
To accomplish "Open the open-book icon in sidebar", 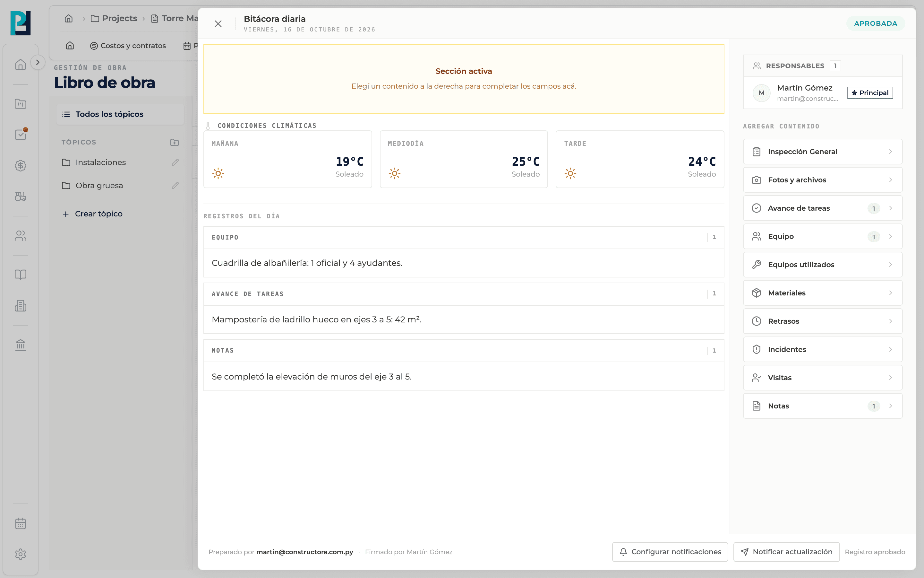I will [x=21, y=275].
